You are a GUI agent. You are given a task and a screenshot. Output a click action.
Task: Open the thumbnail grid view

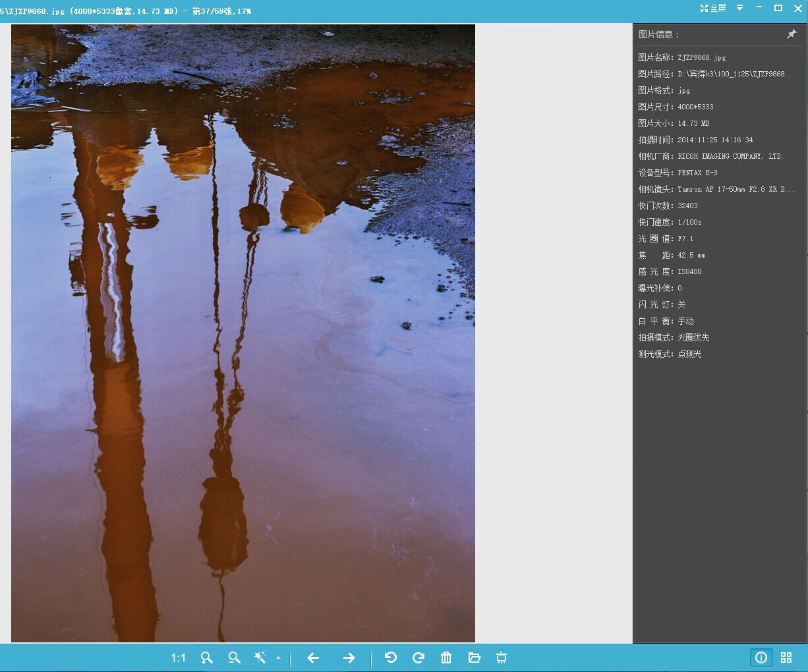[x=786, y=658]
